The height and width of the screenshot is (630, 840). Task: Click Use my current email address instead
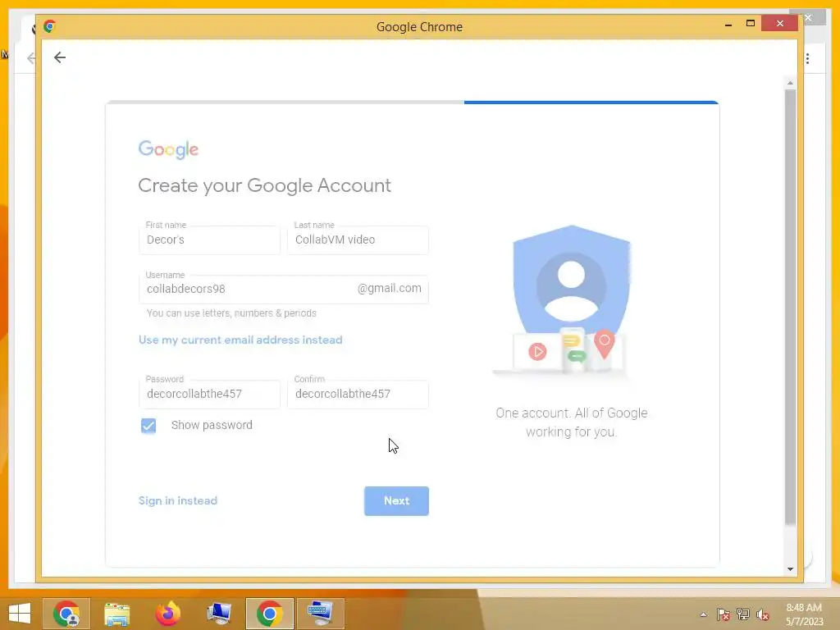[240, 340]
